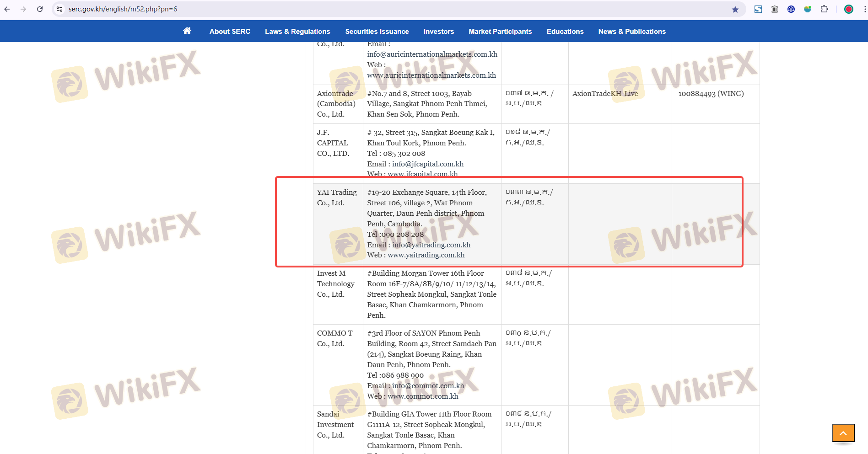Expand the Securities Issuance menu
868x454 pixels.
click(x=377, y=32)
